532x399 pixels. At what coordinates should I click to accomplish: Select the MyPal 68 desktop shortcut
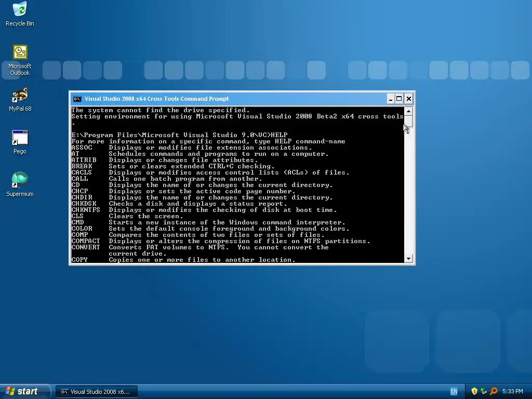20,100
